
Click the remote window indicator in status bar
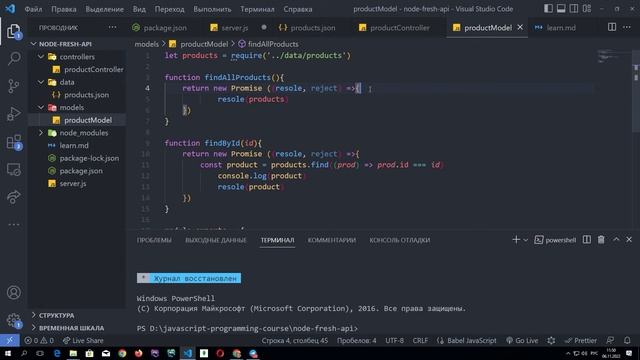[9, 340]
